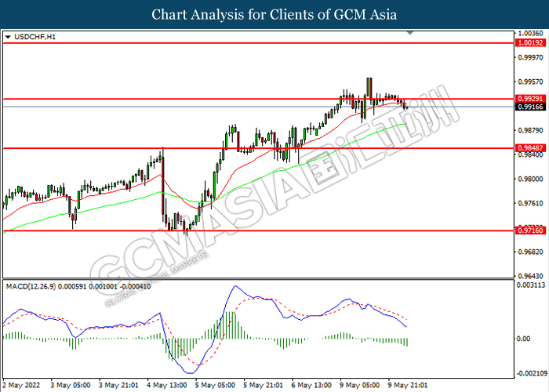Click the 3 May 21:01 time label
The height and width of the screenshot is (392, 549).
coord(118,385)
